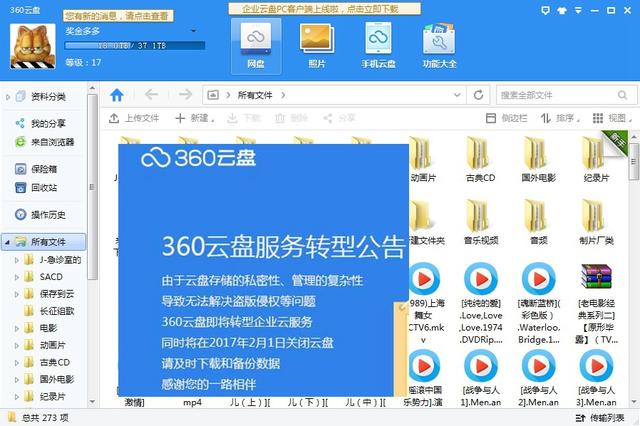Select the 老电影经典系列二 RAR archive
Screen dimensions: 640x426
click(x=596, y=303)
